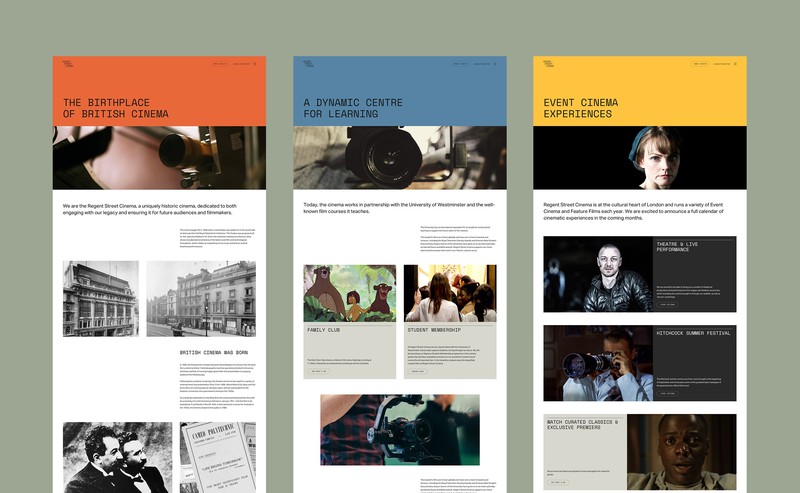The height and width of the screenshot is (493, 800).
Task: Click the text link beside menu on yellow header
Action: click(x=719, y=64)
